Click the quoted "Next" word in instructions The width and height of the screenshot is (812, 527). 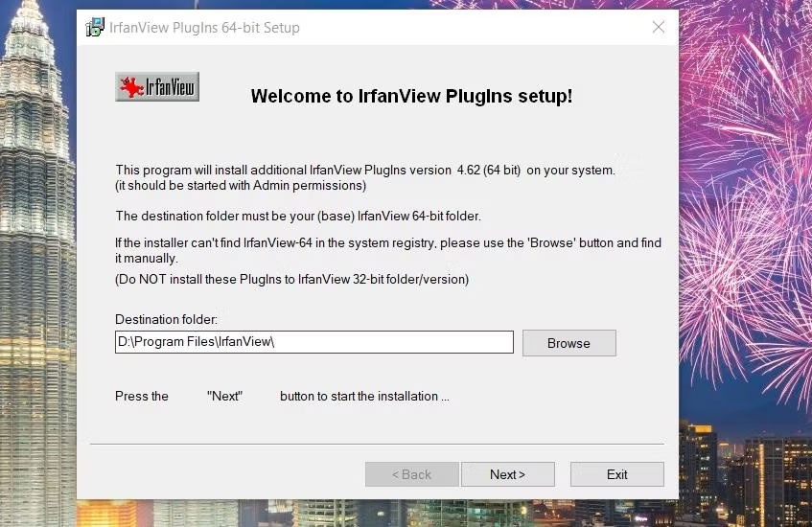tap(225, 396)
